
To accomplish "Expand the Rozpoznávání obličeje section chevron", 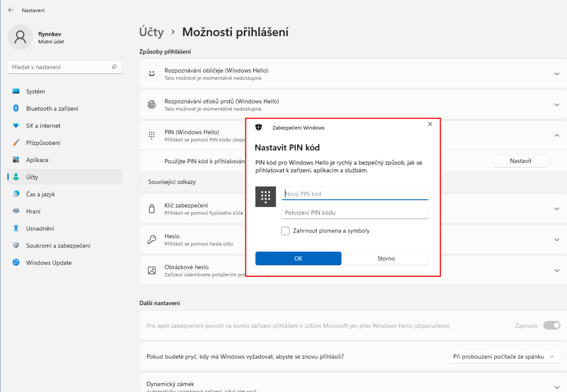I will [x=556, y=74].
